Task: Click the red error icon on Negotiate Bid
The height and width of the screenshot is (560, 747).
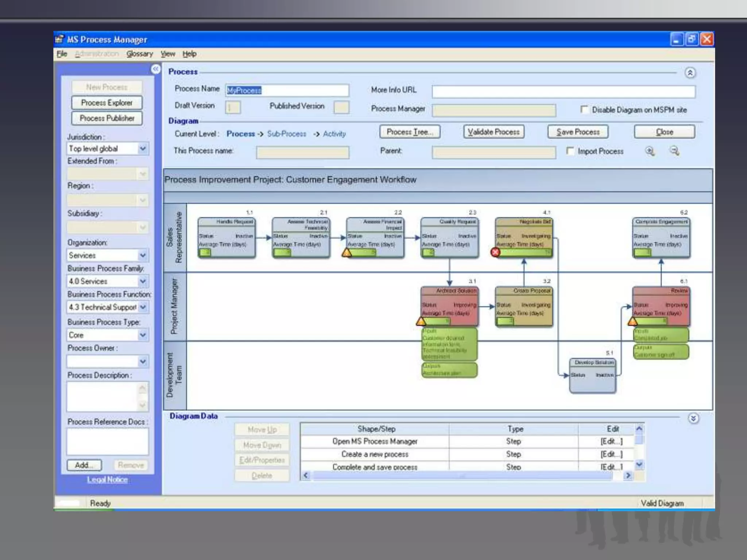Action: click(495, 252)
